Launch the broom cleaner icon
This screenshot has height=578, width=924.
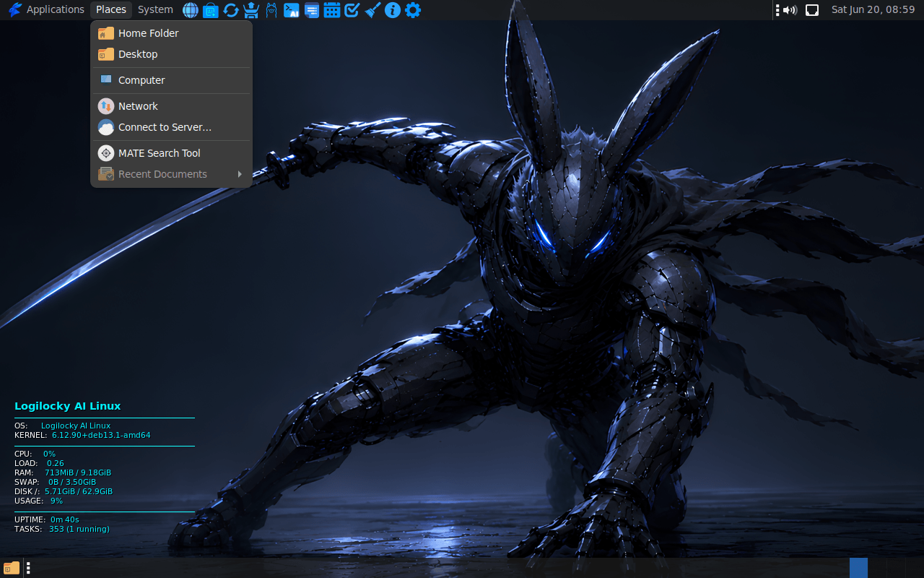(x=372, y=10)
